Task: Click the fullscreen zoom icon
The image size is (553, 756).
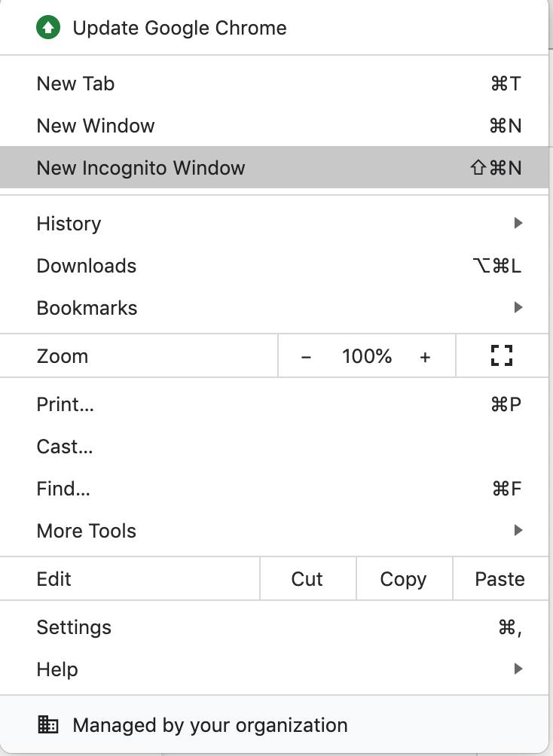Action: coord(501,356)
